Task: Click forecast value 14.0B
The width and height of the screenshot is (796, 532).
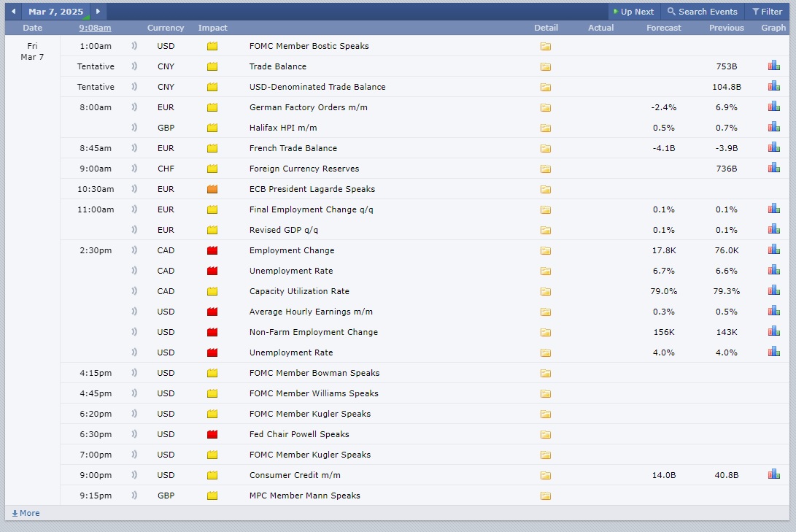Action: 663,475
